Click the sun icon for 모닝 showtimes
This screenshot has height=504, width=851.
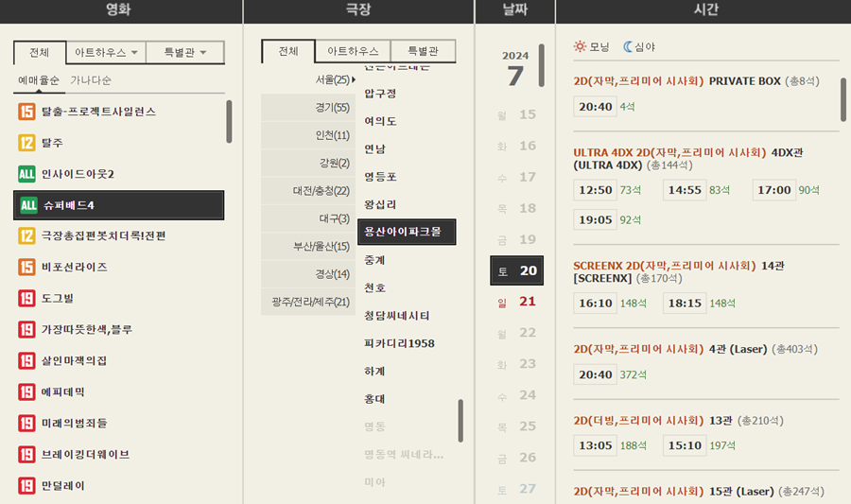click(580, 46)
